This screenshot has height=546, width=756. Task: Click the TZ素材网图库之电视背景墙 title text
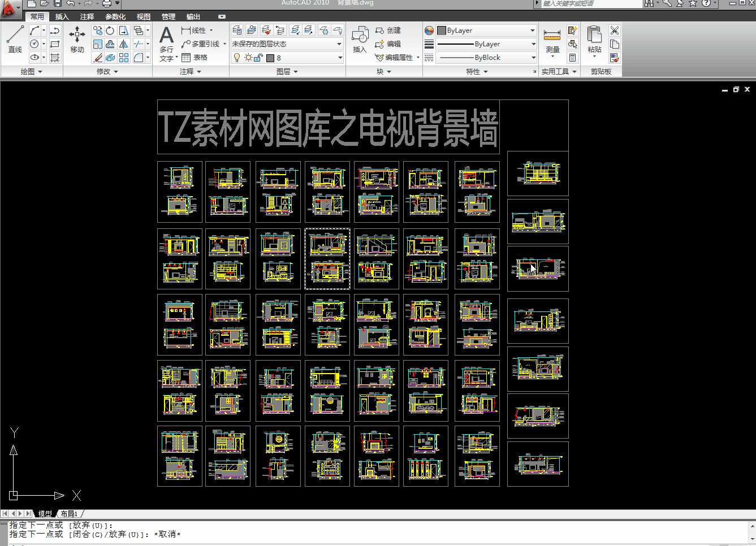tap(328, 127)
